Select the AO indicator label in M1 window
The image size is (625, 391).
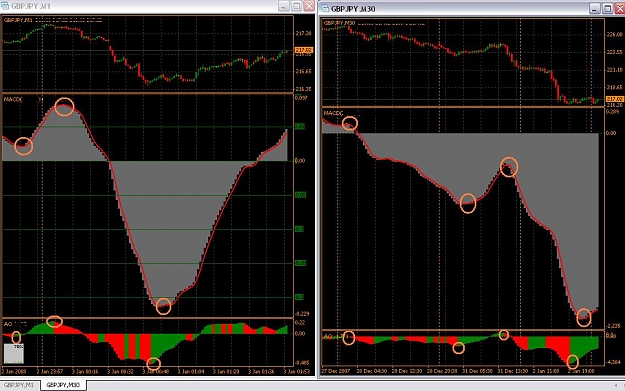click(8, 324)
